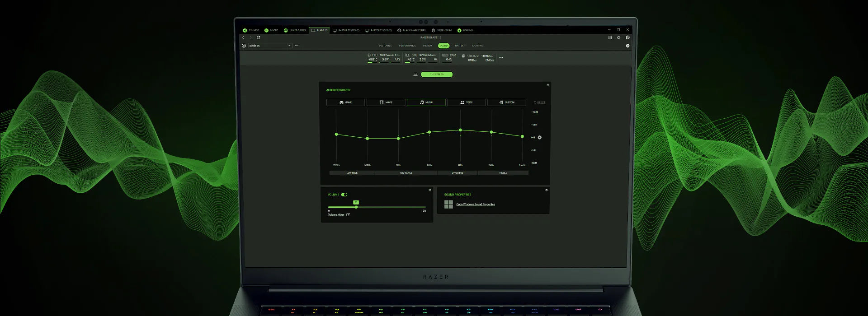This screenshot has width=868, height=316.
Task: Open the profile three-dot options menu
Action: 297,46
